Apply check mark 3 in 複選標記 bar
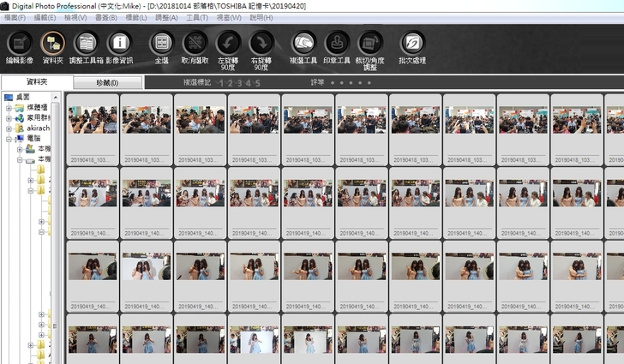624x364 pixels. (239, 83)
